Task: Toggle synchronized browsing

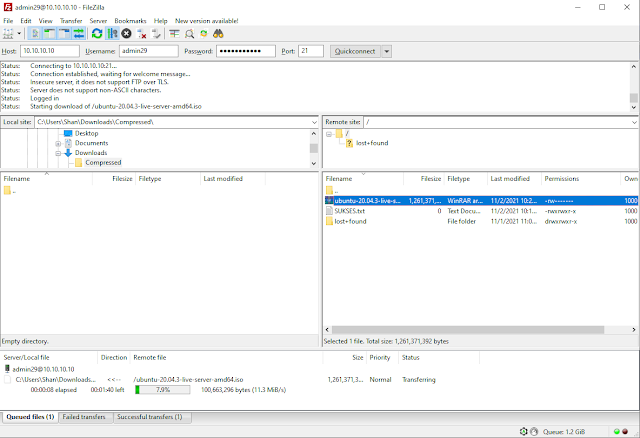Action: tap(204, 33)
